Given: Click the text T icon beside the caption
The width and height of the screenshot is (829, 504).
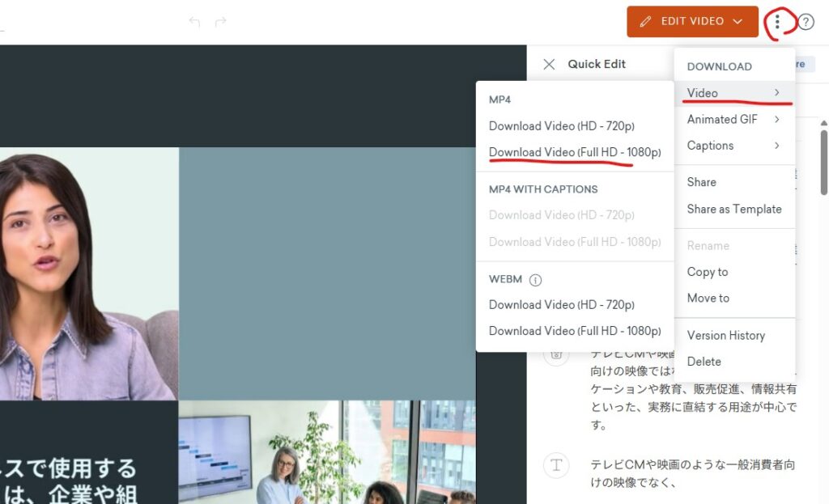Looking at the screenshot, I should (x=556, y=464).
